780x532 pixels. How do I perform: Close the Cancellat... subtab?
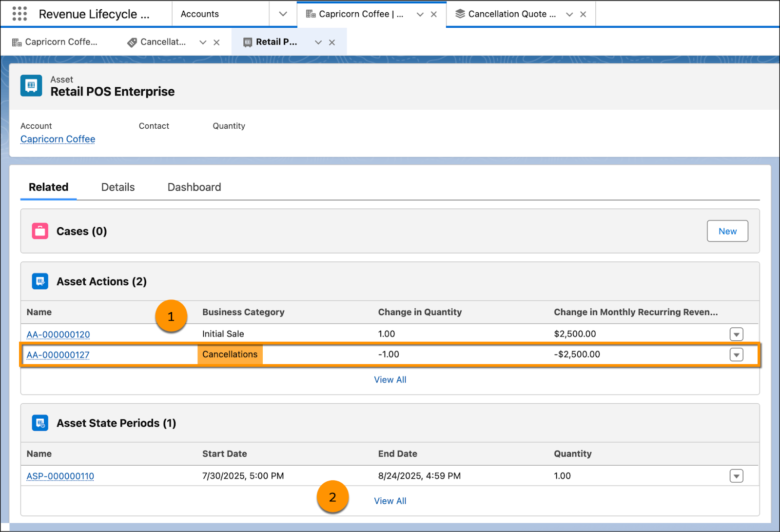point(216,42)
